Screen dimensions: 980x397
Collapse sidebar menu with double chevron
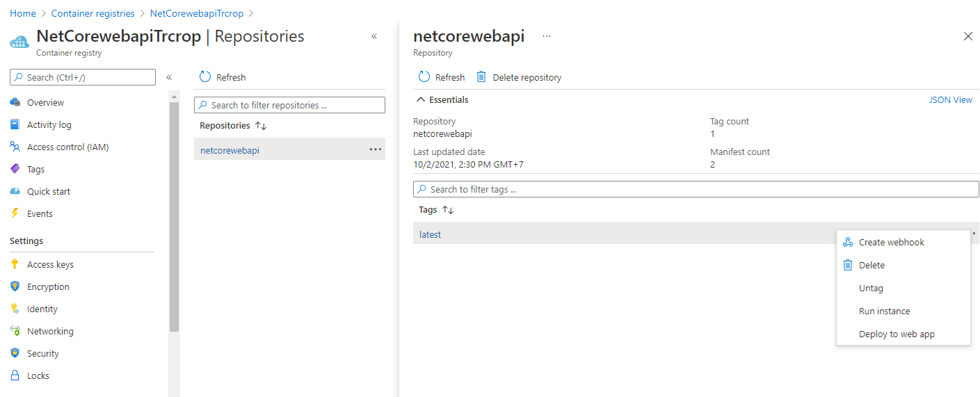click(168, 77)
